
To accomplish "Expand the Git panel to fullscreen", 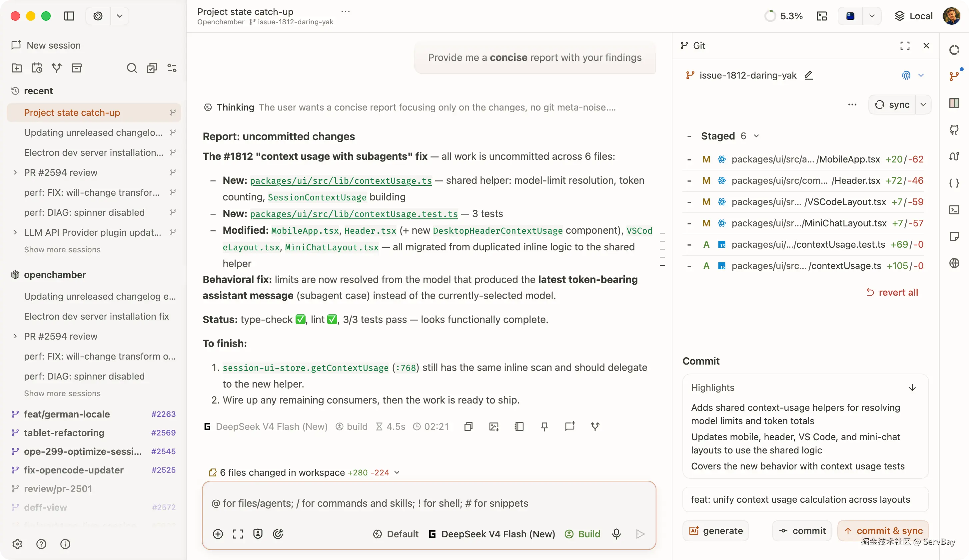I will pyautogui.click(x=905, y=46).
